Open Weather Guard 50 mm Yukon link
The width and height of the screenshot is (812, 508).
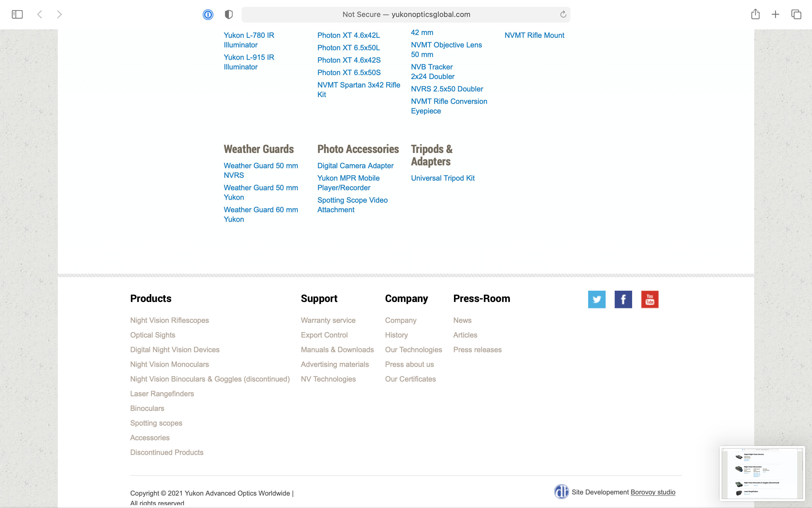coord(261,192)
